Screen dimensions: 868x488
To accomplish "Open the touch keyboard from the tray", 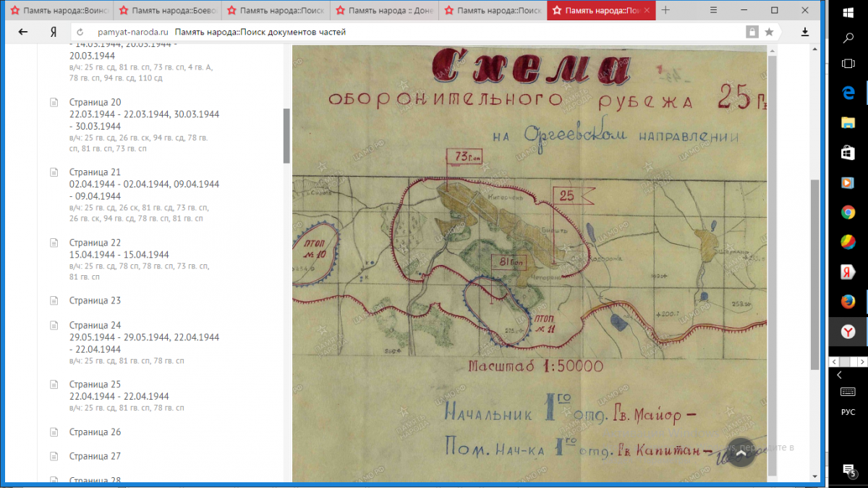I will coord(848,392).
